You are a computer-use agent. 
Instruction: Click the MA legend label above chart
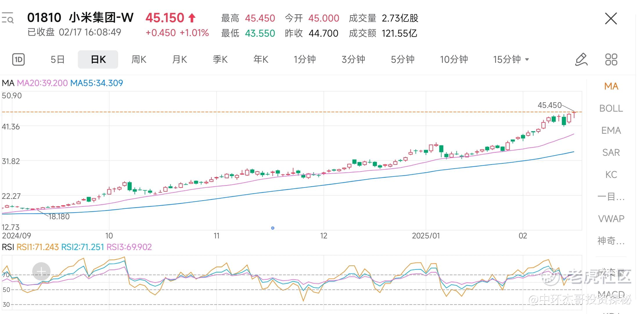coord(8,83)
